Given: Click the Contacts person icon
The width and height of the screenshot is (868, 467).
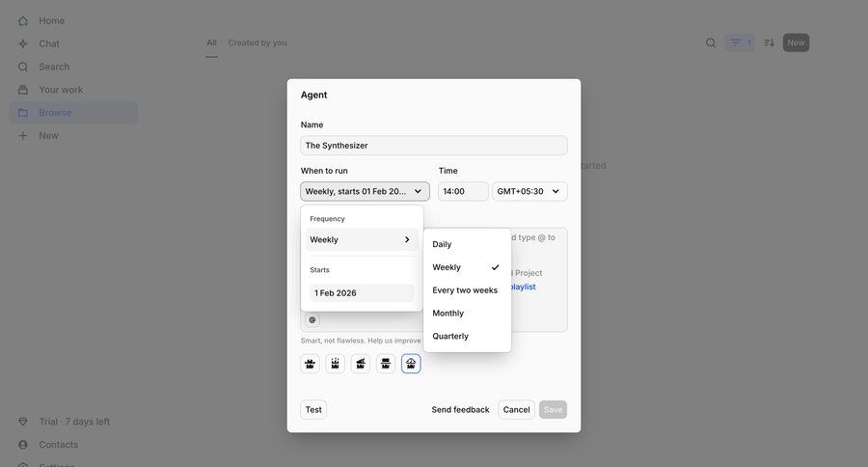Looking at the screenshot, I should tap(23, 445).
